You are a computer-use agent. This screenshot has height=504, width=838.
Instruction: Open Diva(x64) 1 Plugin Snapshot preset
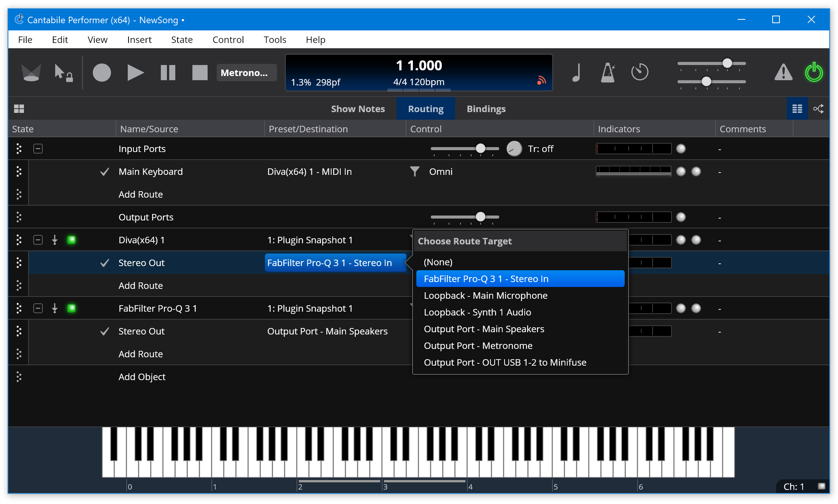pyautogui.click(x=310, y=240)
